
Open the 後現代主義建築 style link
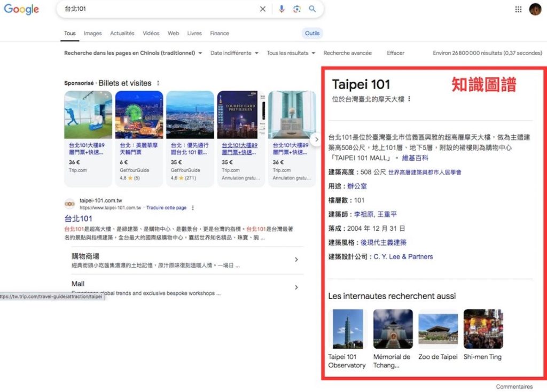[x=384, y=243]
